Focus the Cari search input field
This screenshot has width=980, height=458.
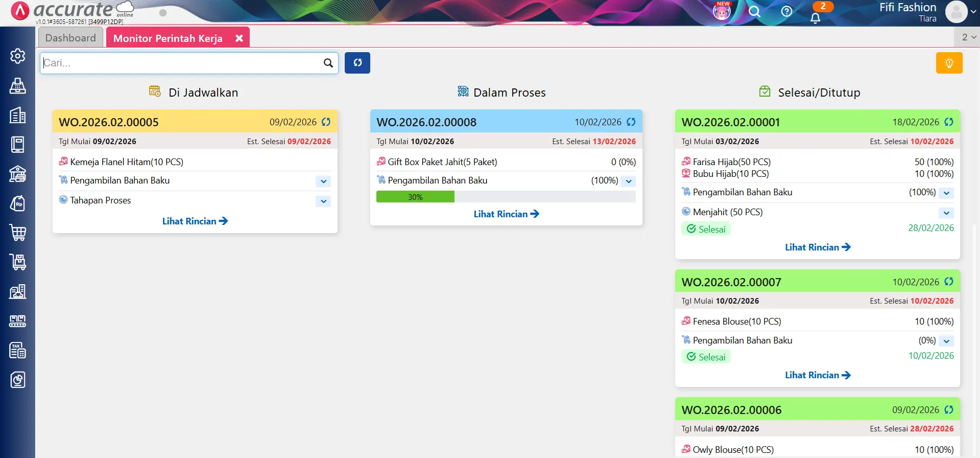tap(181, 63)
